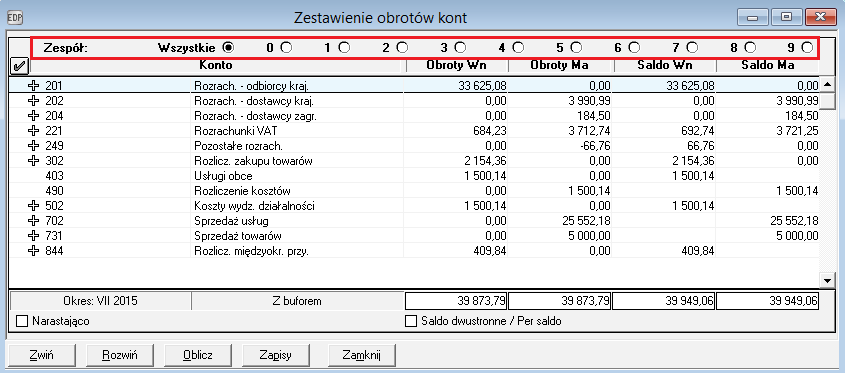Expand account 502 plus icon
Image resolution: width=845 pixels, height=373 pixels.
coord(33,206)
